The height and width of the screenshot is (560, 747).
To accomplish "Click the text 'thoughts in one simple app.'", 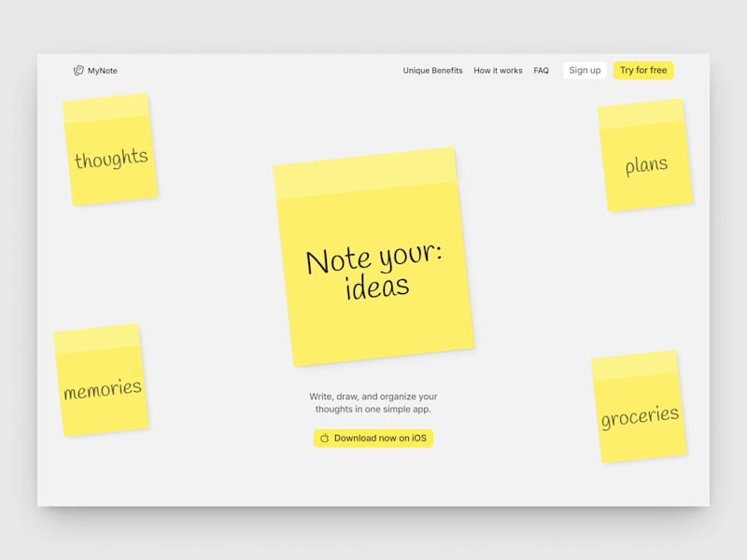I will 373,409.
